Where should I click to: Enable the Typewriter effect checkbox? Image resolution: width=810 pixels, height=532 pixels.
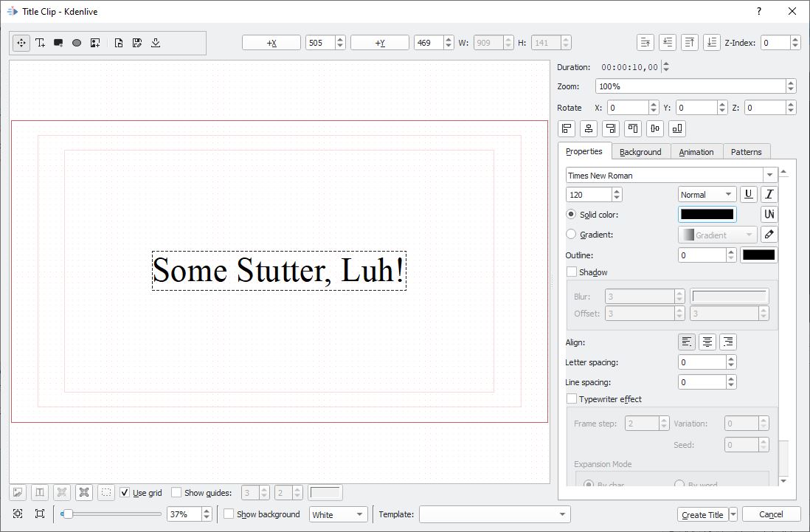(571, 399)
